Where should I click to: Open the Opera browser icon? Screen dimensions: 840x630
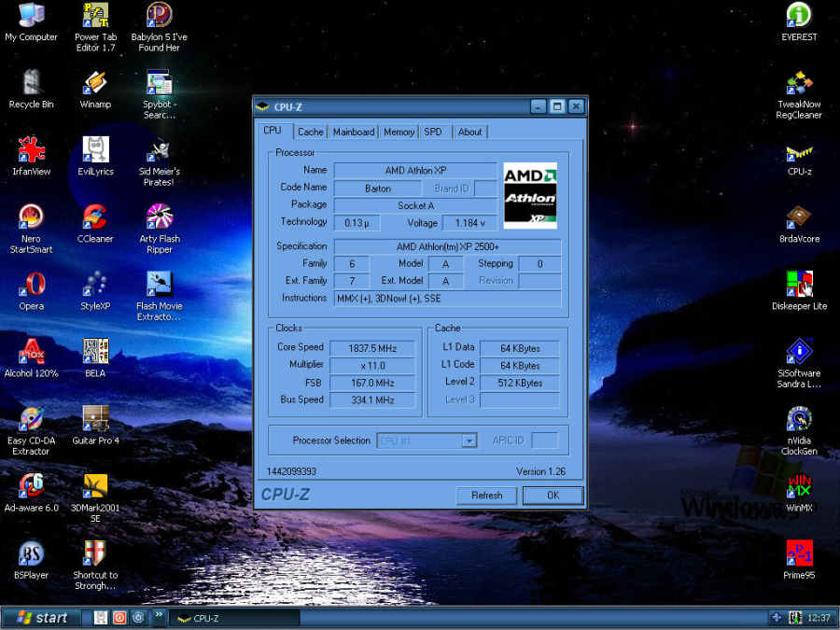[31, 285]
